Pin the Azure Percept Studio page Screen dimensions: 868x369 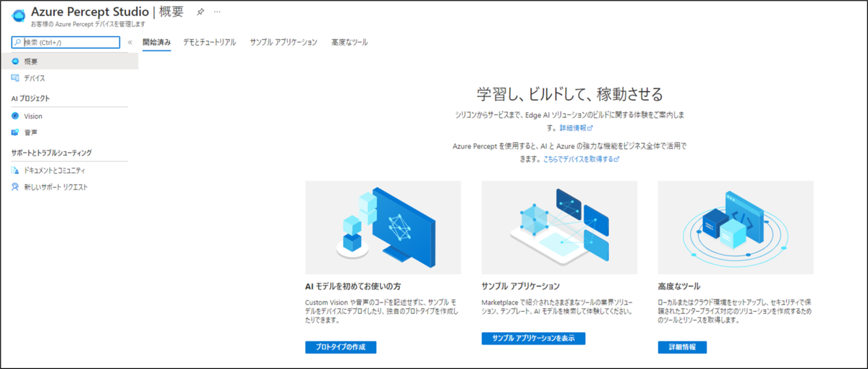201,13
